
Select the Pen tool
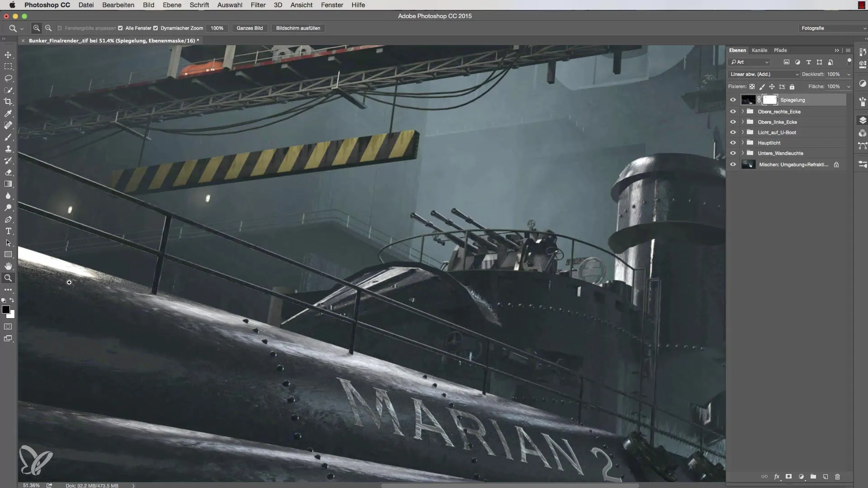[x=8, y=219]
